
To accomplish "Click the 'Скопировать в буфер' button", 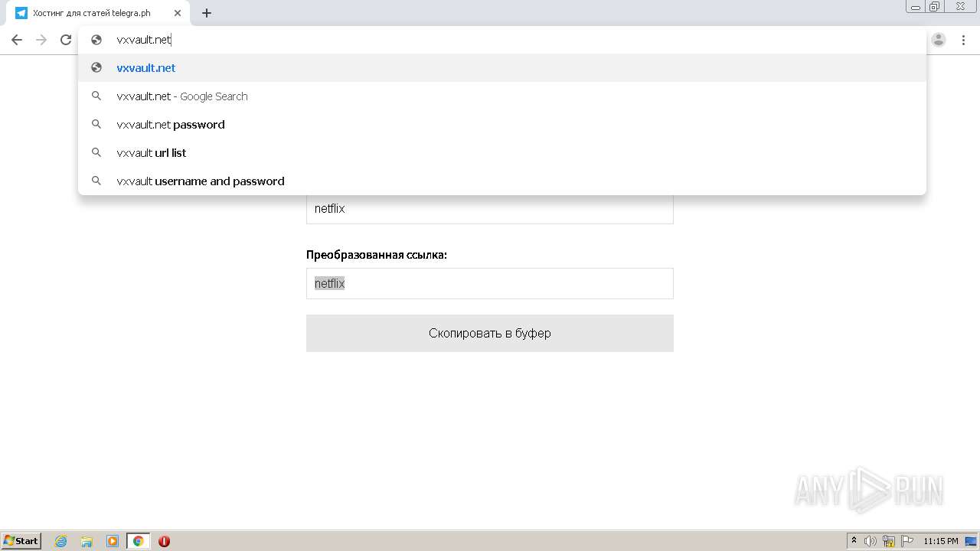I will [x=490, y=333].
